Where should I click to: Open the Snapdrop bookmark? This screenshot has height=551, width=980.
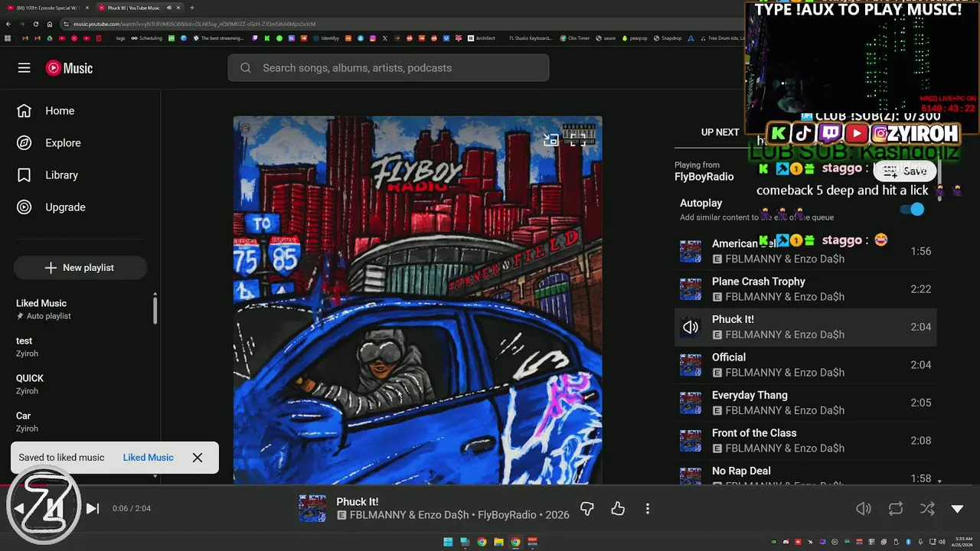(x=667, y=38)
